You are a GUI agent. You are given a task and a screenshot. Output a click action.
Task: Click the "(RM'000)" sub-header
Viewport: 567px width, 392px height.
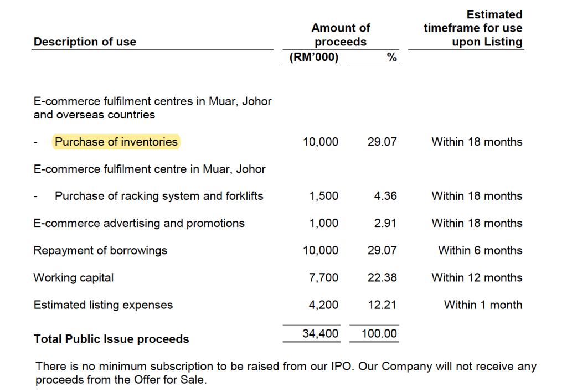(315, 57)
